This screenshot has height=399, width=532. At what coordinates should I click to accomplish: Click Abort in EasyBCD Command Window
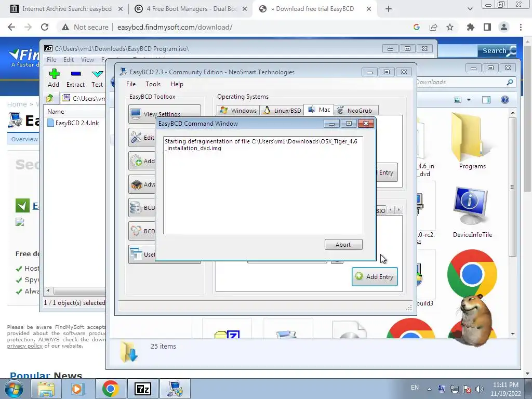click(x=343, y=245)
